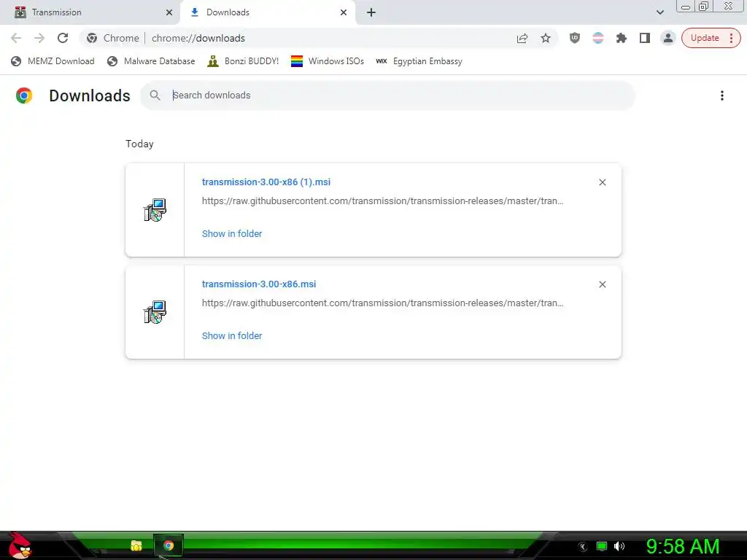Reload the downloads page
The height and width of the screenshot is (560, 747).
pos(63,38)
